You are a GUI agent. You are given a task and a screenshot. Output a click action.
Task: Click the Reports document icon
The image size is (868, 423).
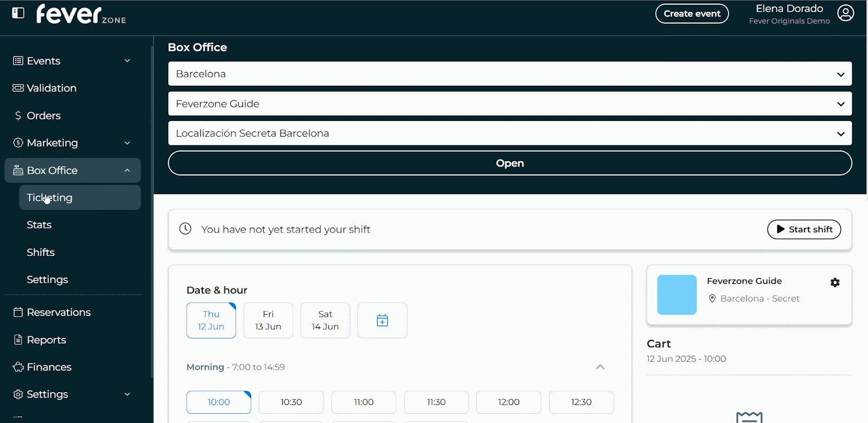pyautogui.click(x=18, y=340)
